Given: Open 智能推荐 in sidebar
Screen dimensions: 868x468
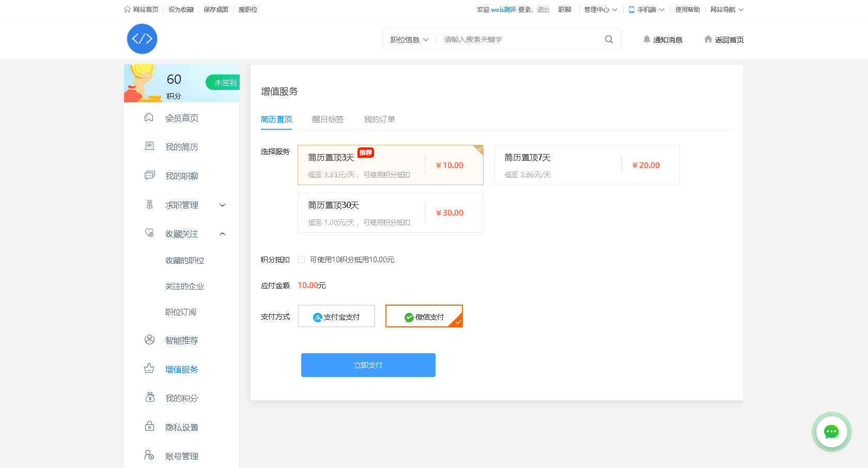Looking at the screenshot, I should tap(182, 340).
